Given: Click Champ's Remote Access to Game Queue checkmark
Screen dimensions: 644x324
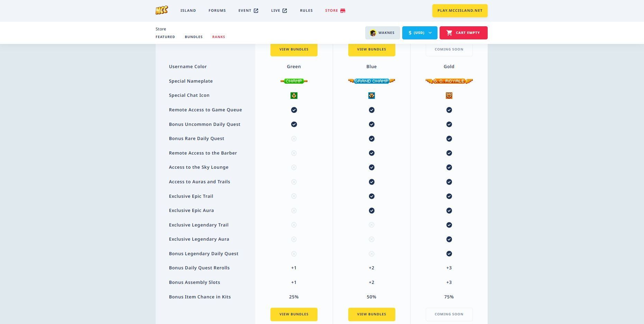Looking at the screenshot, I should pos(294,110).
